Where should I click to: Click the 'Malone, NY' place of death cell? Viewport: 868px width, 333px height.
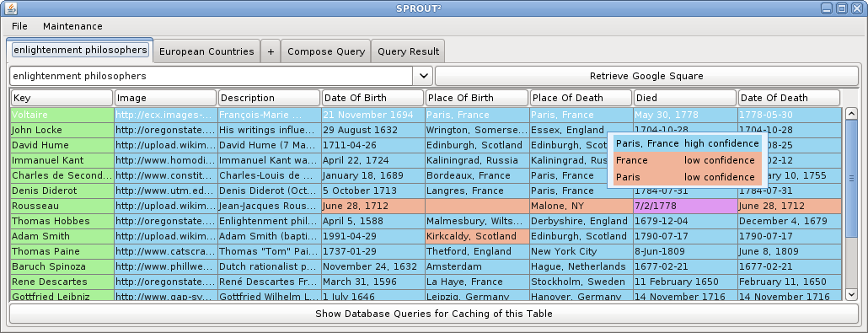point(581,206)
